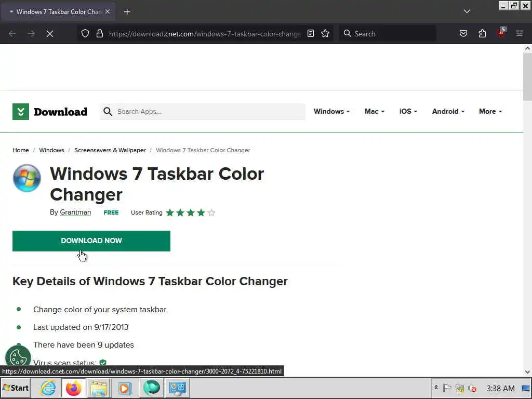Expand the iOS dropdown menu
Screen dimensions: 532x399
coord(408,111)
